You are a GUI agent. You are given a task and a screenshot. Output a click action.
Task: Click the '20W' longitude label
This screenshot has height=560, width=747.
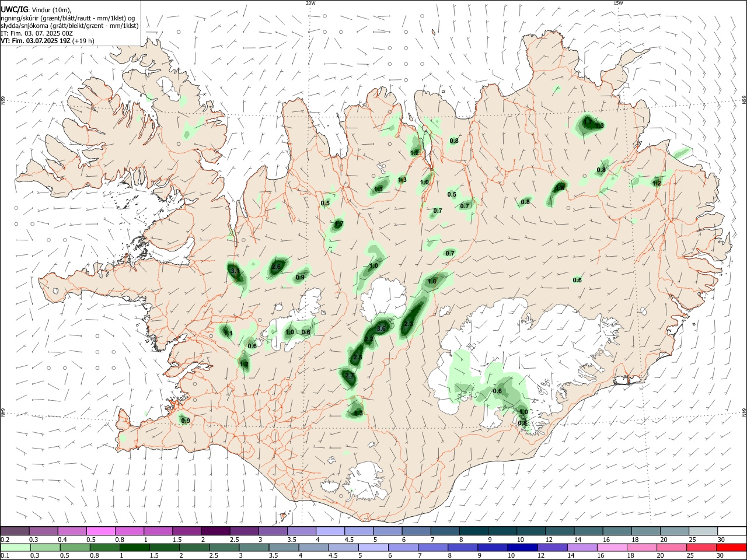tap(310, 3)
